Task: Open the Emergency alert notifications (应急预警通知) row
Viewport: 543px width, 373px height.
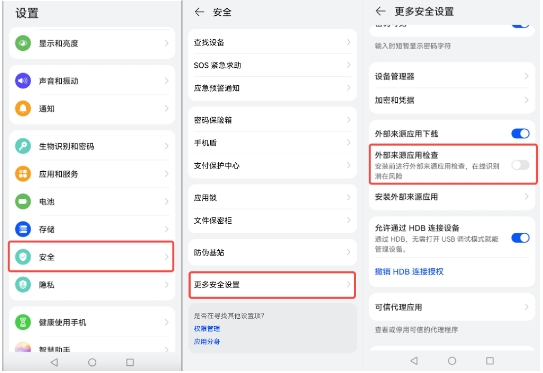Action: point(273,88)
